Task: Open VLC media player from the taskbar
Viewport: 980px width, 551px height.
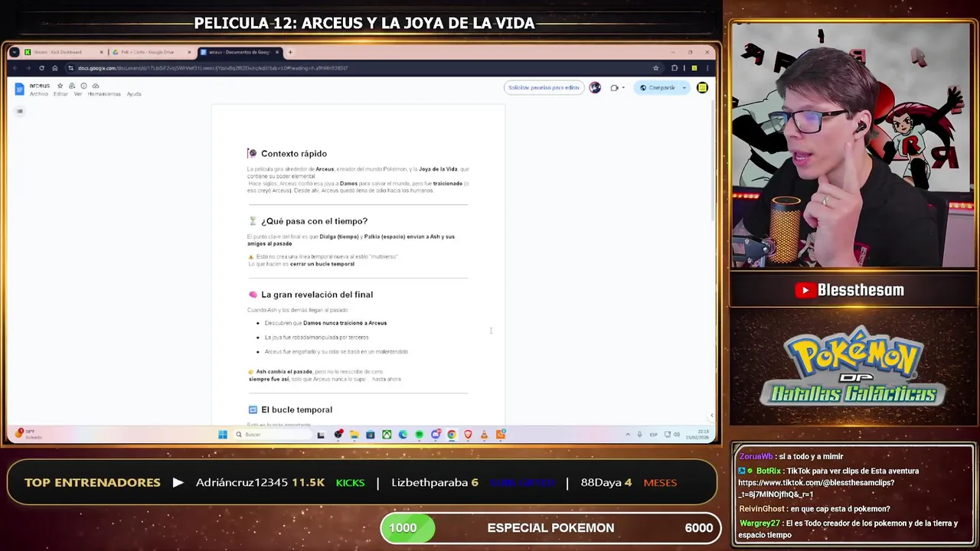Action: tap(484, 435)
